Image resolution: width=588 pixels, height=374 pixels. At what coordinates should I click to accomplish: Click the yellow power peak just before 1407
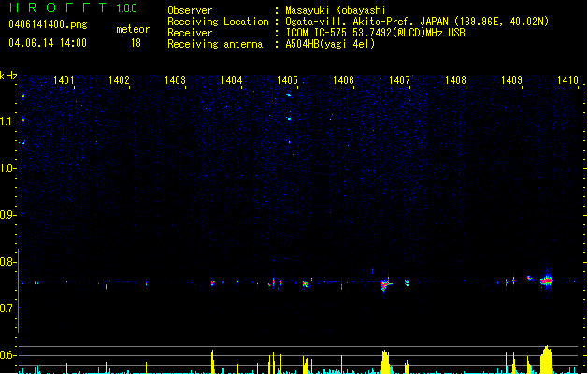[385, 362]
